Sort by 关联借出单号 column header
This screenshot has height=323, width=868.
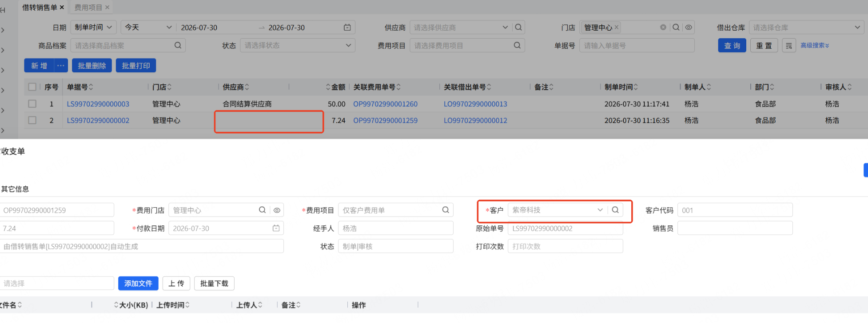tap(489, 87)
